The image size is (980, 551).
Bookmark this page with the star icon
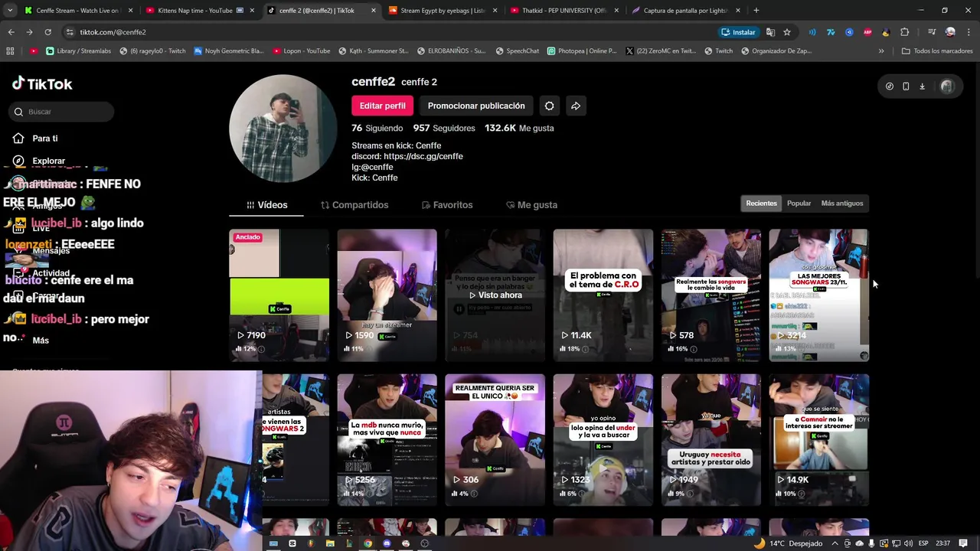click(x=786, y=32)
